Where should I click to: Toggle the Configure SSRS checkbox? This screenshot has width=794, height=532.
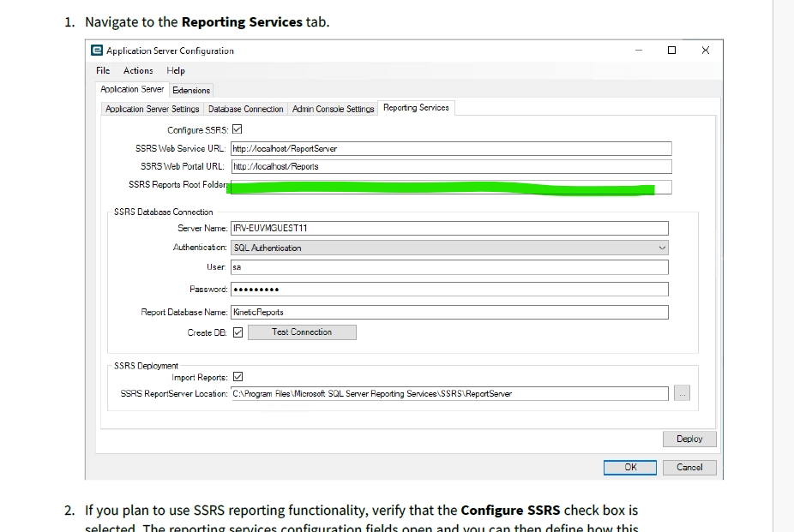237,129
